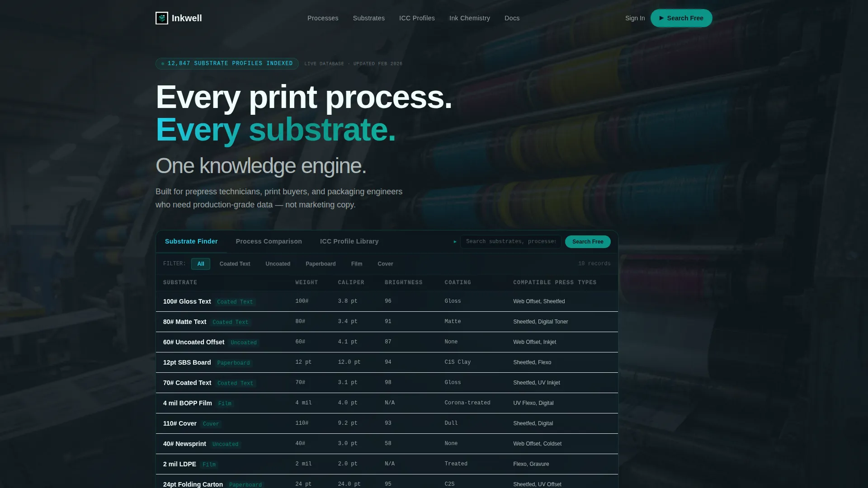Select the Film filter chip
The image size is (868, 488).
[x=356, y=264]
